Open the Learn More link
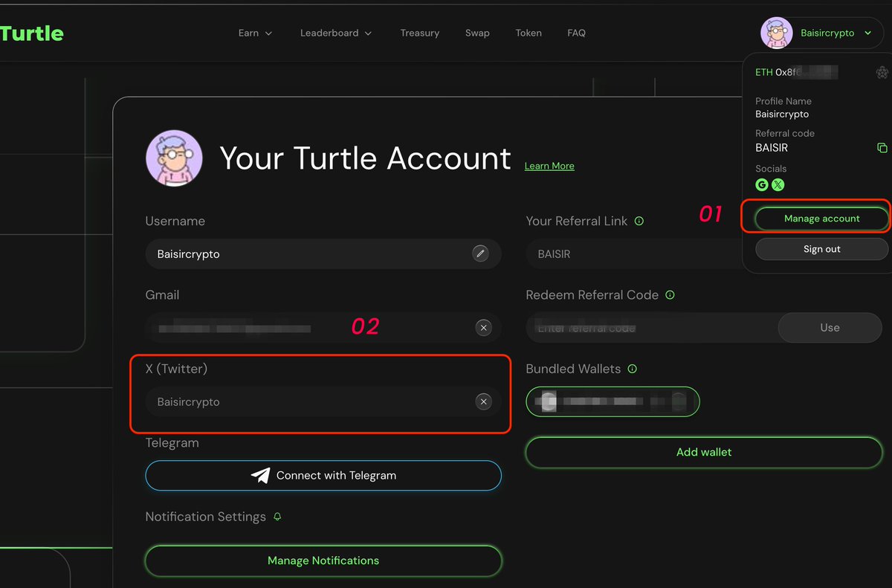The width and height of the screenshot is (892, 588). tap(549, 166)
